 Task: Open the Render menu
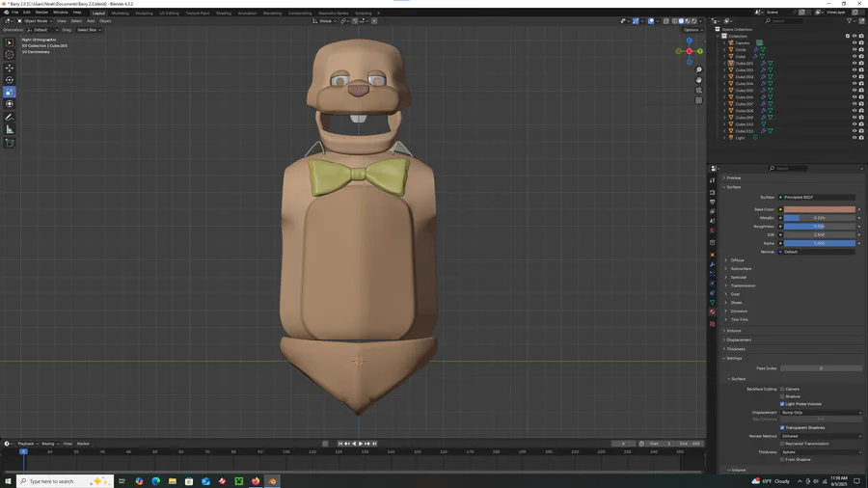click(x=41, y=13)
